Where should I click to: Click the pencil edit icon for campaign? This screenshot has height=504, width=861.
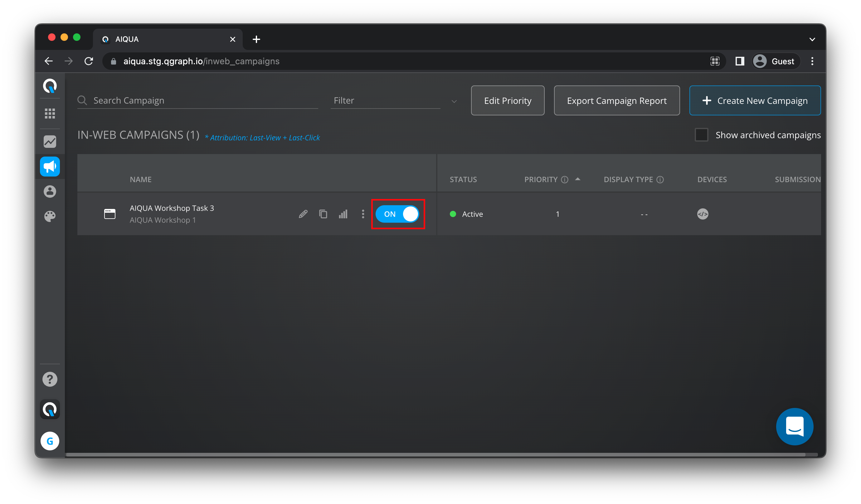[303, 214]
